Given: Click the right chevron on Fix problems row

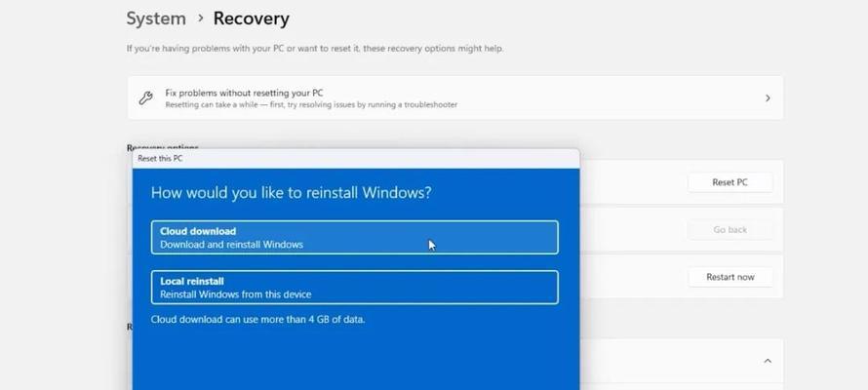Looking at the screenshot, I should click(x=768, y=97).
